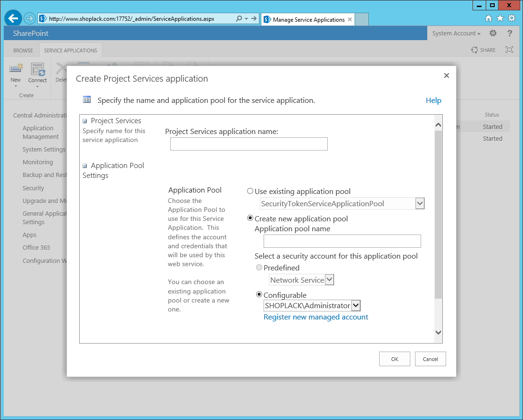
Task: Collapse the Project Services section
Action: tap(85, 121)
